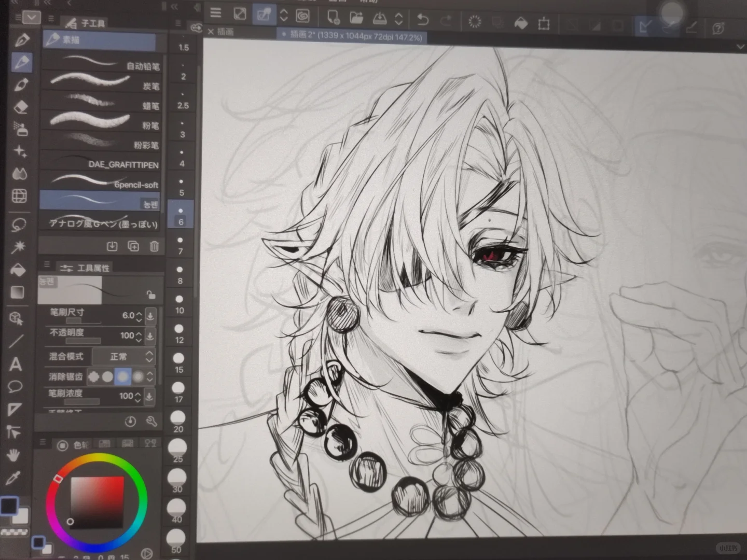Select the Auto Select magic wand tool
747x560 pixels.
coord(19,247)
